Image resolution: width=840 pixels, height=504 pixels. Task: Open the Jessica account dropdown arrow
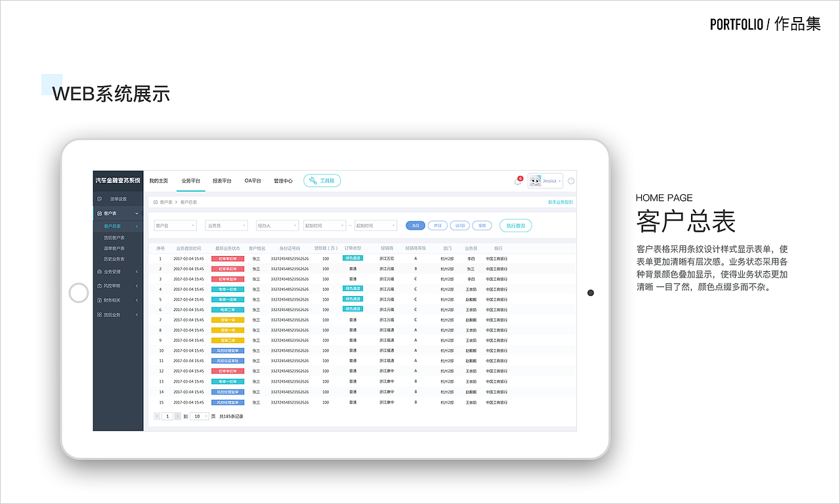559,181
